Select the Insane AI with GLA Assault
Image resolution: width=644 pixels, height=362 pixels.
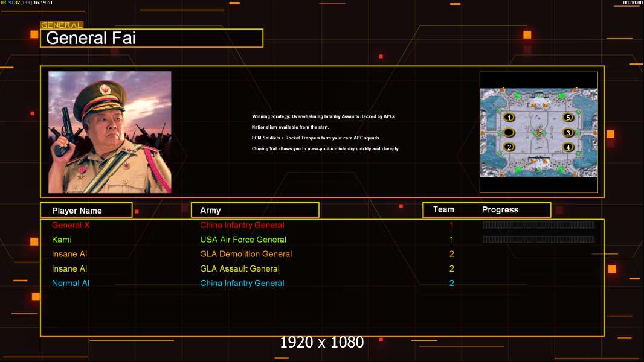[x=69, y=269]
